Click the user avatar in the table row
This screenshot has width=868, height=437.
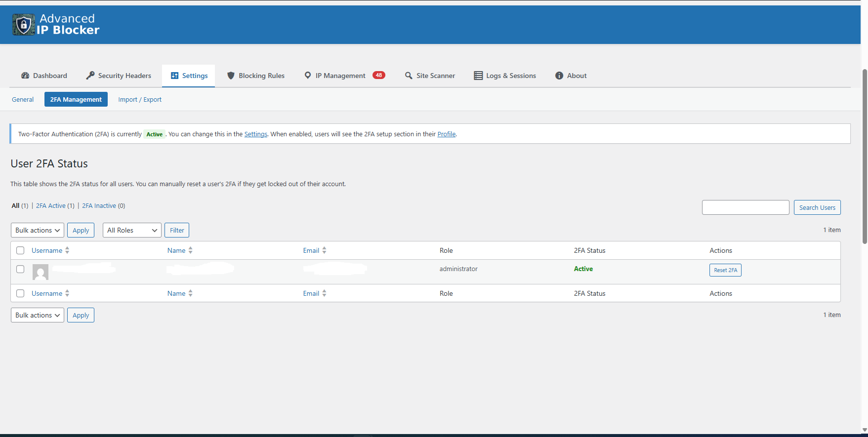click(x=41, y=272)
